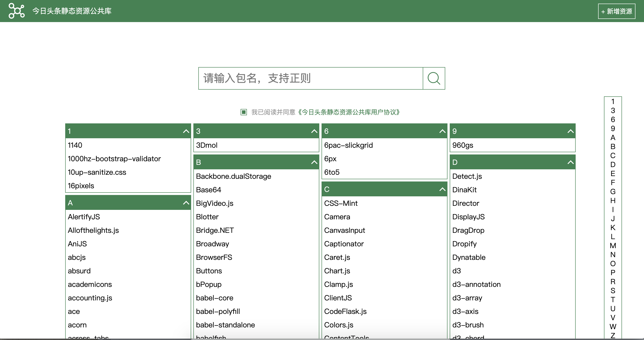Image resolution: width=644 pixels, height=340 pixels.
Task: Open the 今日头条静态资源公共库用户协议 link
Action: (349, 112)
